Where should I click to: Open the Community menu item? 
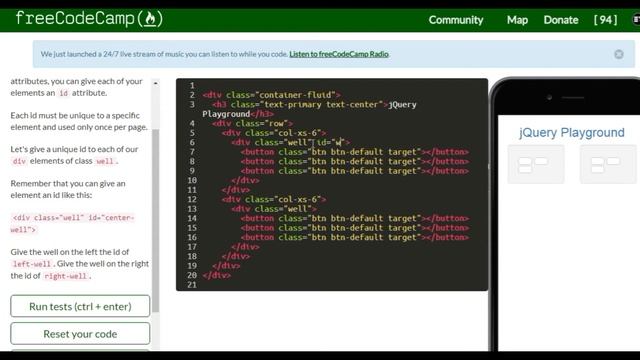click(456, 20)
